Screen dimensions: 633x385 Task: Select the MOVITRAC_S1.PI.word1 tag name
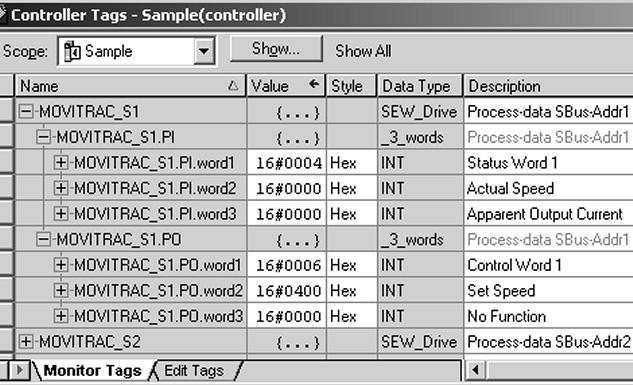pos(154,163)
